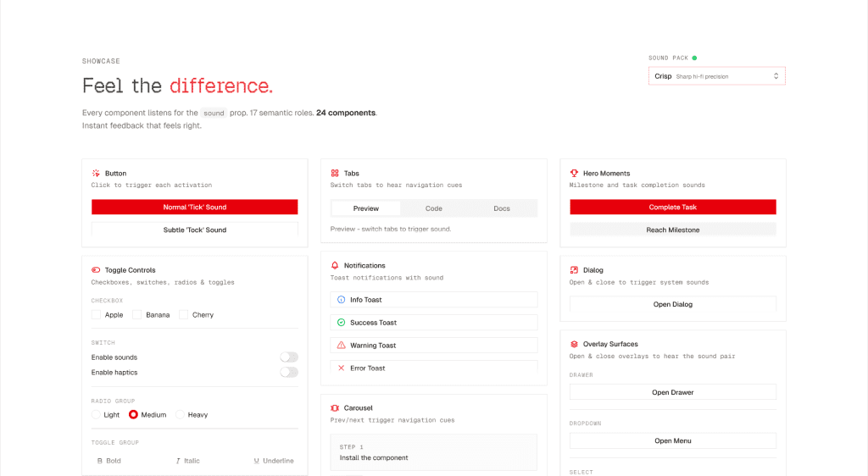The image size is (868, 476).
Task: Click 'Toast notifications with sound' text
Action: point(387,278)
